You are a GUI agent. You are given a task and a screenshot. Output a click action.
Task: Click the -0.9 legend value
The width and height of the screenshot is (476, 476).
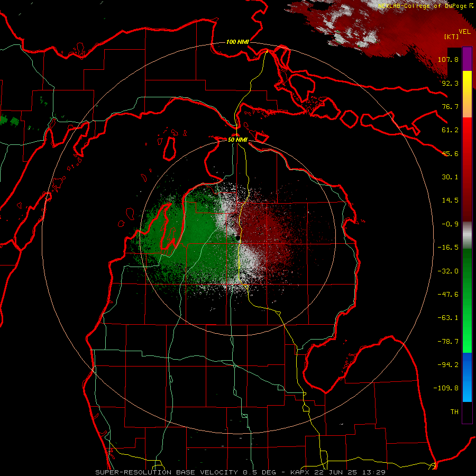pos(450,224)
